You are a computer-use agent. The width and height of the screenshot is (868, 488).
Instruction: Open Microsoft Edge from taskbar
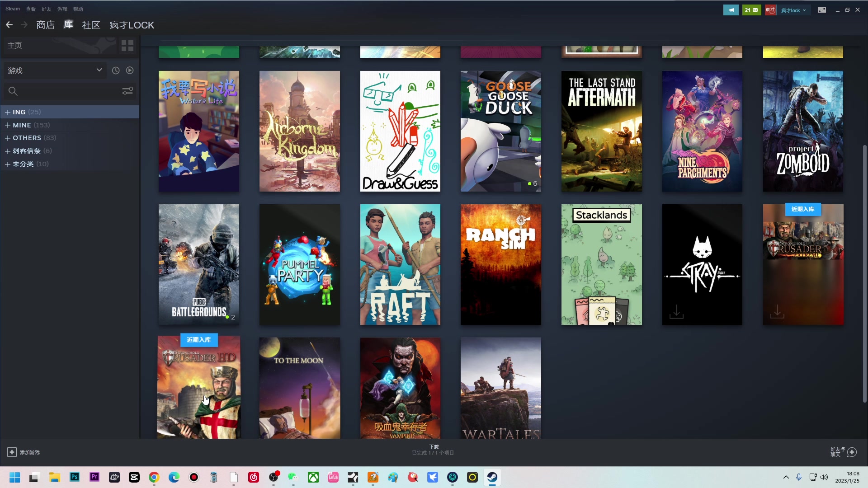(174, 477)
